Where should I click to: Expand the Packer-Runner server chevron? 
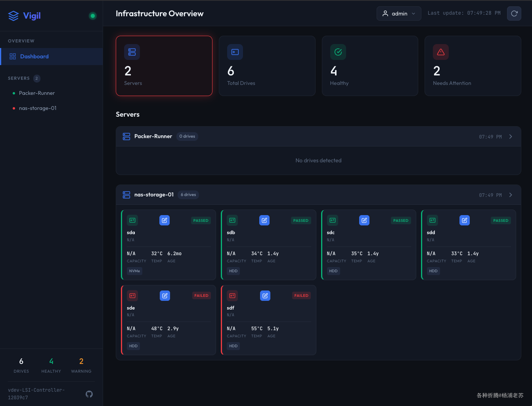(511, 137)
